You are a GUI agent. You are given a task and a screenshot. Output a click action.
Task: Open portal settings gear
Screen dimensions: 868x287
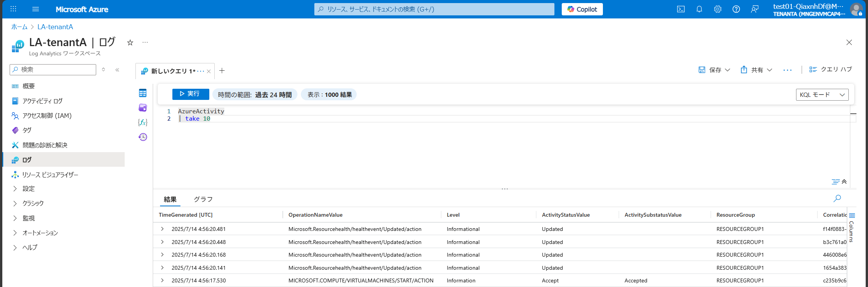718,9
